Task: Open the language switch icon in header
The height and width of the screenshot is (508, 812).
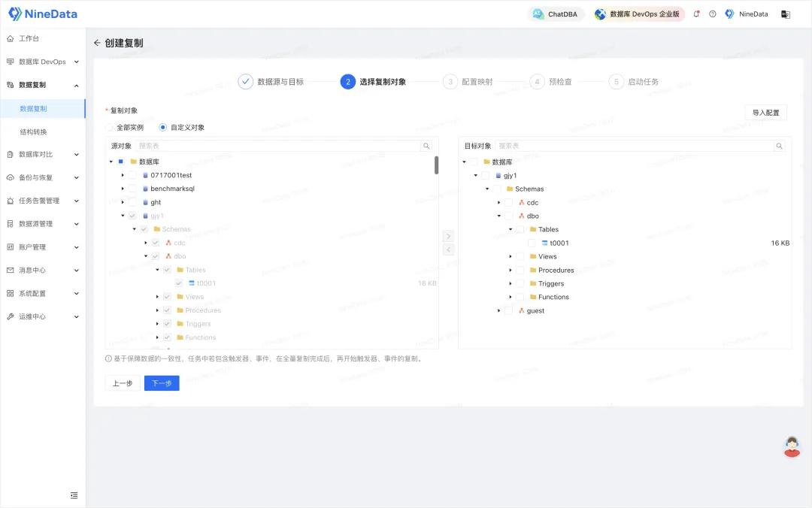Action: (786, 14)
